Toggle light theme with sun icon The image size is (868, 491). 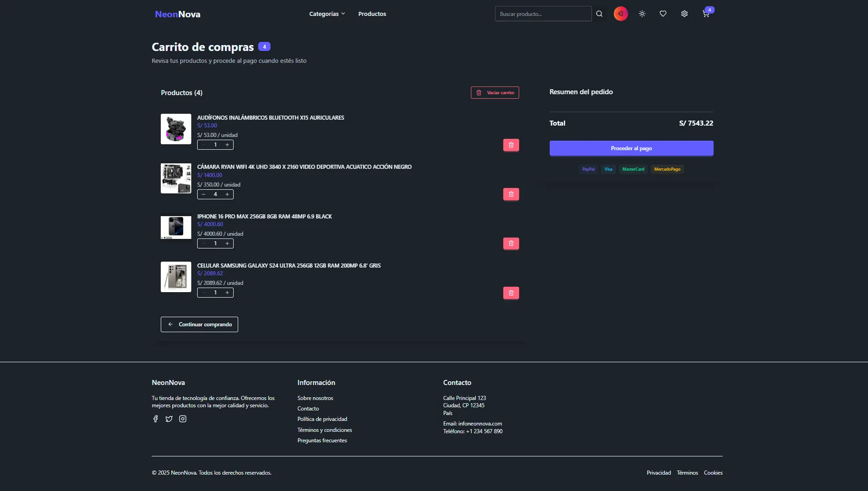point(642,14)
